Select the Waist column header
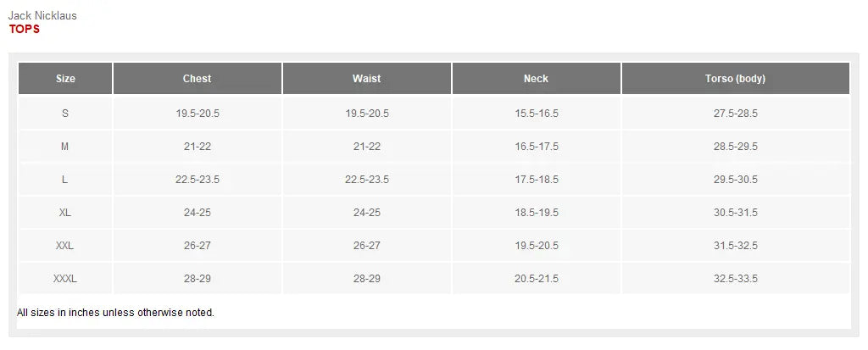 click(366, 79)
